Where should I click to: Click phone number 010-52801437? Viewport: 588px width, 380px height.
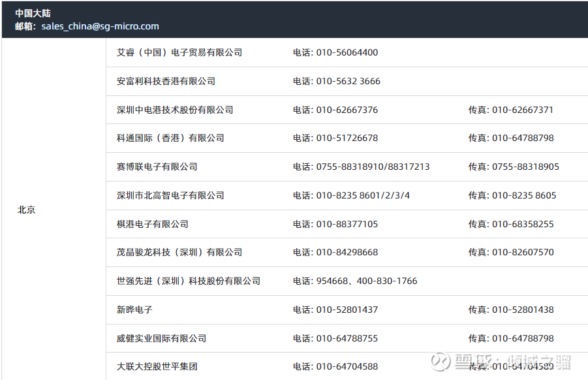coord(347,309)
